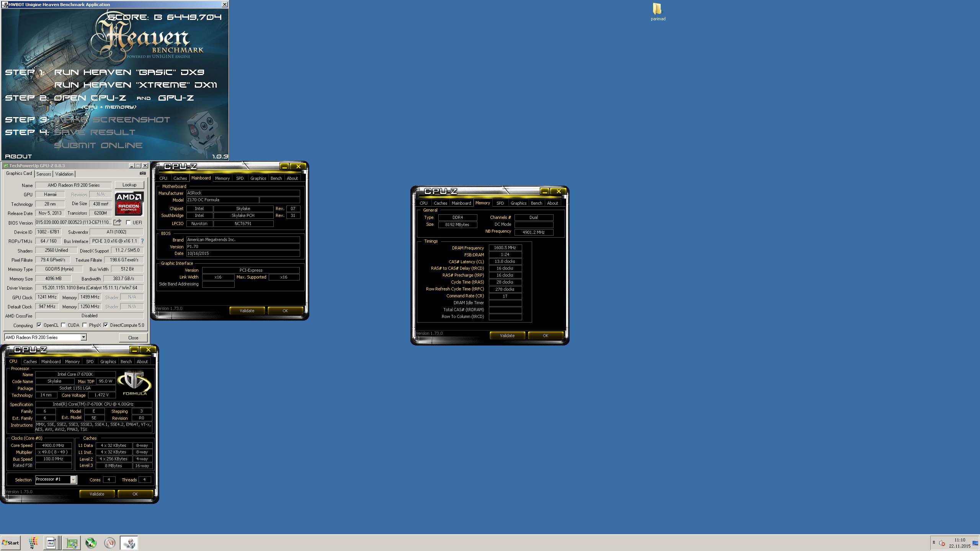Image resolution: width=980 pixels, height=551 pixels.
Task: Minimize the CPU-Z Mainboard window
Action: pos(284,166)
